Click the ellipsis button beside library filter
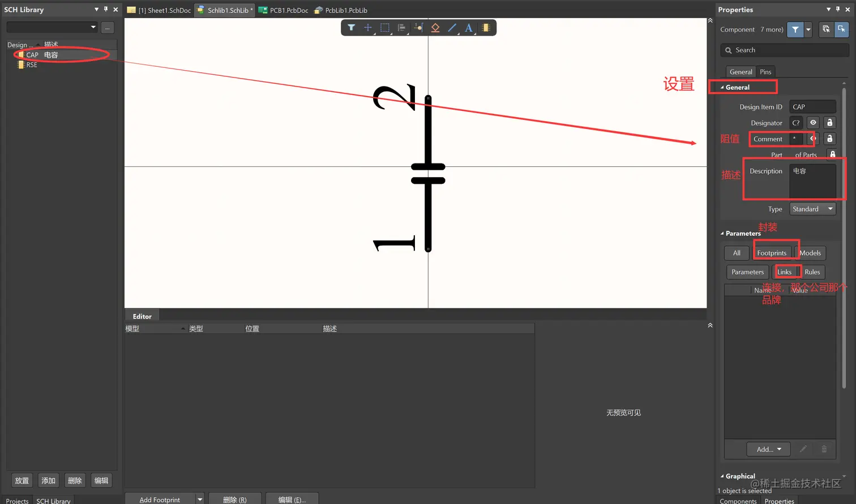Viewport: 856px width, 504px height. click(108, 28)
